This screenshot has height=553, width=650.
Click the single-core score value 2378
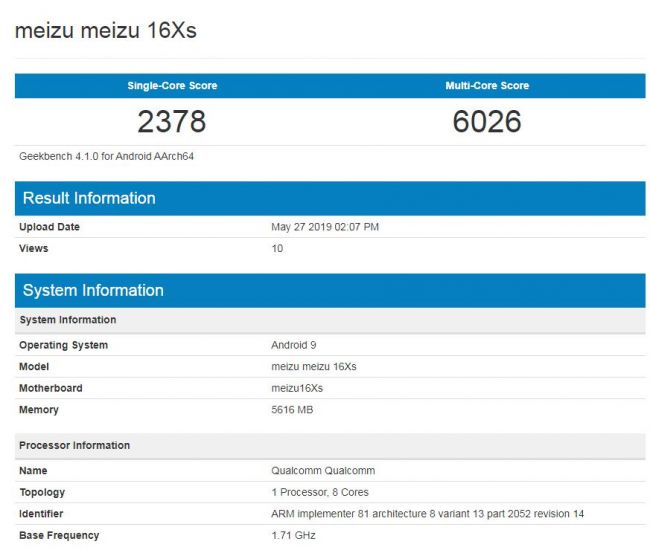[x=172, y=122]
